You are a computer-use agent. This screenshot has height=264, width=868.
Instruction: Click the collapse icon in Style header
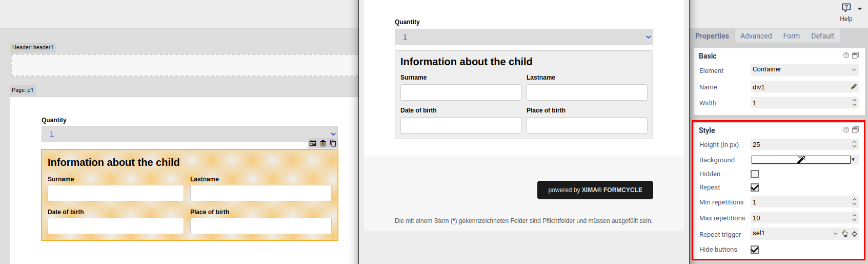click(x=855, y=130)
